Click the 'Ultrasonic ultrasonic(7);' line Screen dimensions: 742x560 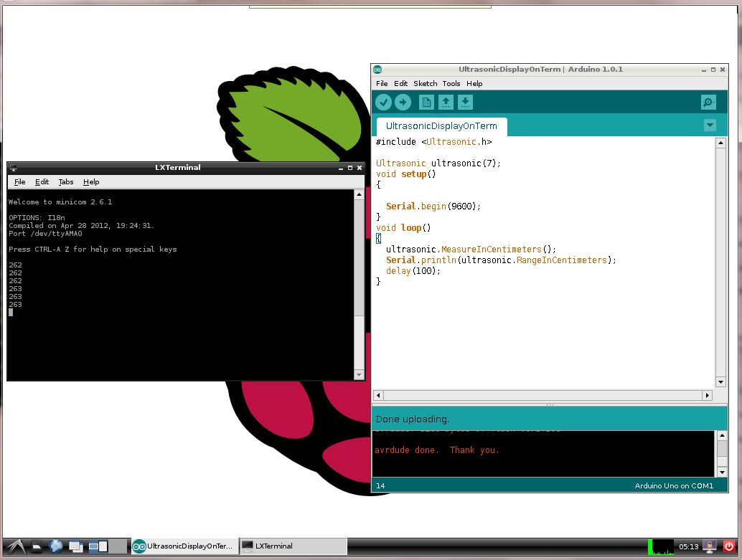coord(438,163)
